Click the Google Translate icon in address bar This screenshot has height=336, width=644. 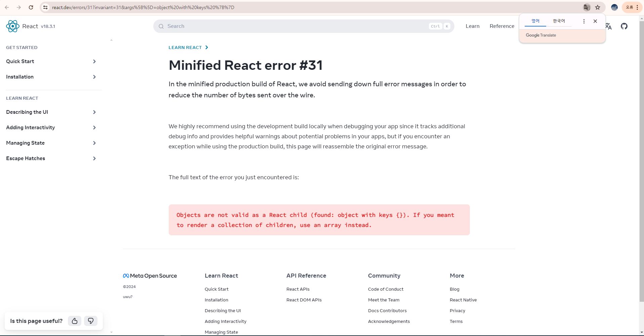click(x=587, y=7)
